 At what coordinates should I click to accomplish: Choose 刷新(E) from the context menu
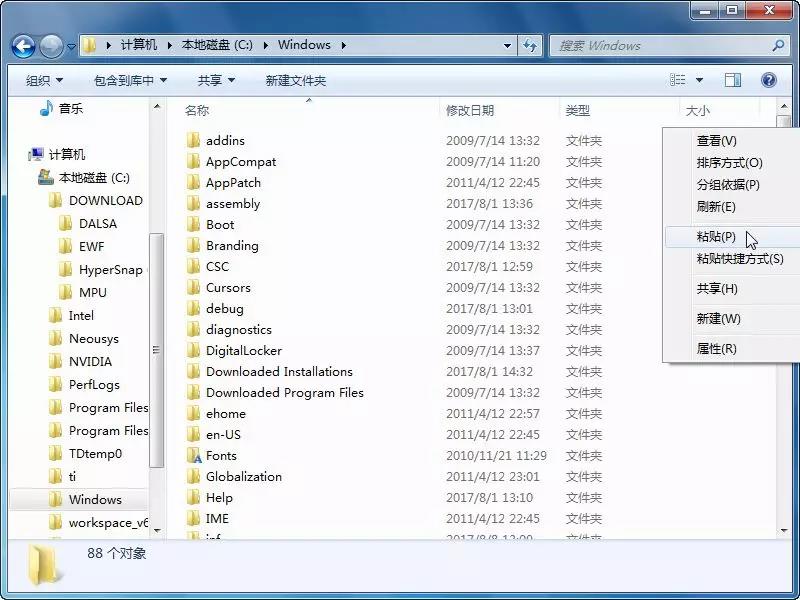716,207
